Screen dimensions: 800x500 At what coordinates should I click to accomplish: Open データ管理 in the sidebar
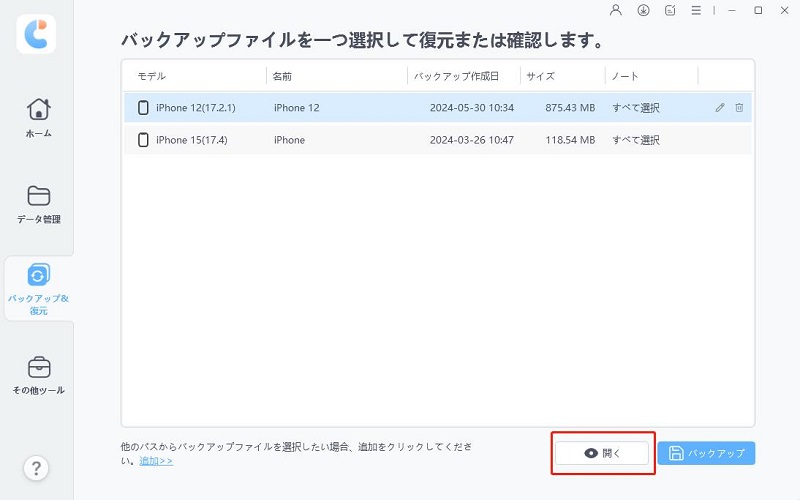click(x=38, y=204)
